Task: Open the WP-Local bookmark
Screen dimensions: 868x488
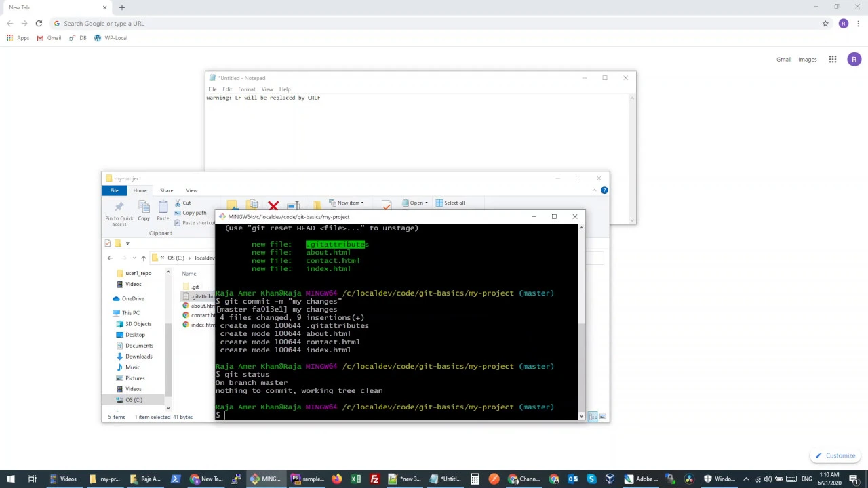Action: tap(111, 38)
